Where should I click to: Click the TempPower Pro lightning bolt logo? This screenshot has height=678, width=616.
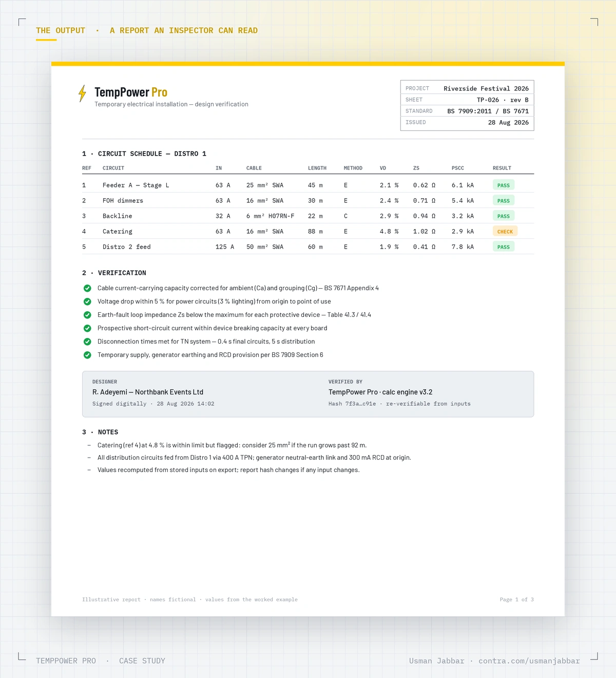tap(82, 93)
